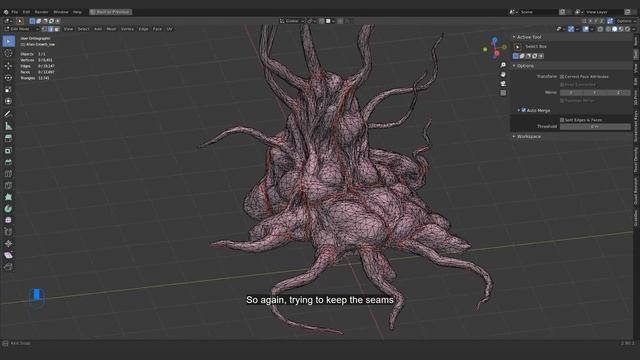Select the Shear tool
Screen dimensions: 640x360
[x=9, y=255]
